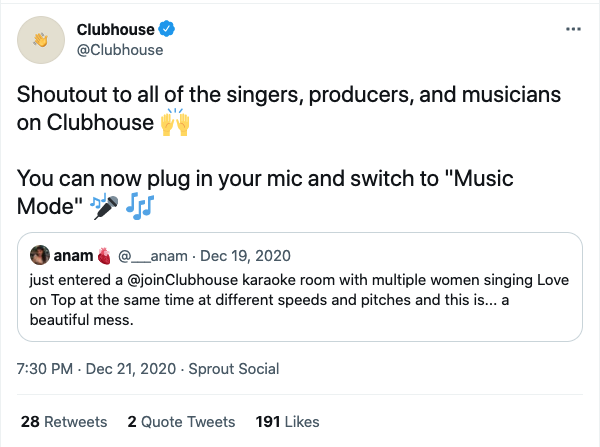Image resolution: width=600 pixels, height=447 pixels.
Task: Click anam's small profile picture
Action: [41, 255]
